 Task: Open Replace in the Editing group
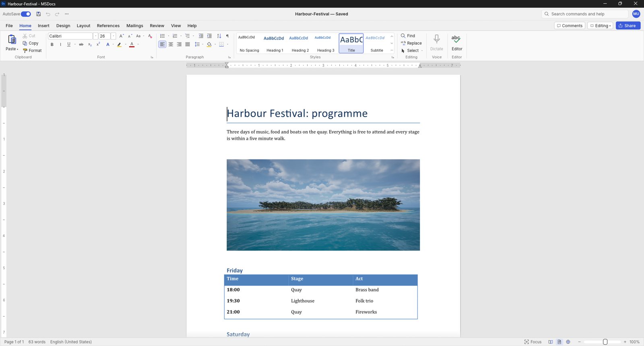click(411, 43)
